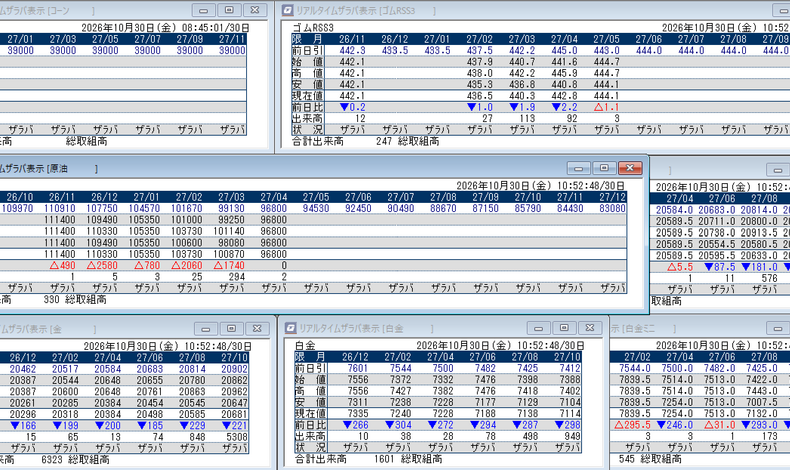Minimize the 白金ミニ window
Image resolution: width=790 pixels, height=470 pixels.
pyautogui.click(x=778, y=329)
